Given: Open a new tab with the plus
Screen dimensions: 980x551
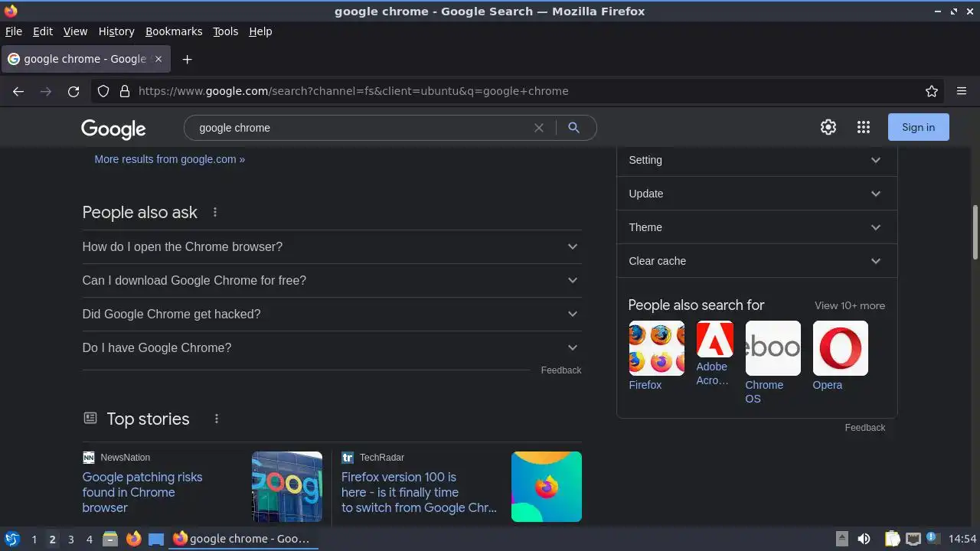Looking at the screenshot, I should point(187,59).
